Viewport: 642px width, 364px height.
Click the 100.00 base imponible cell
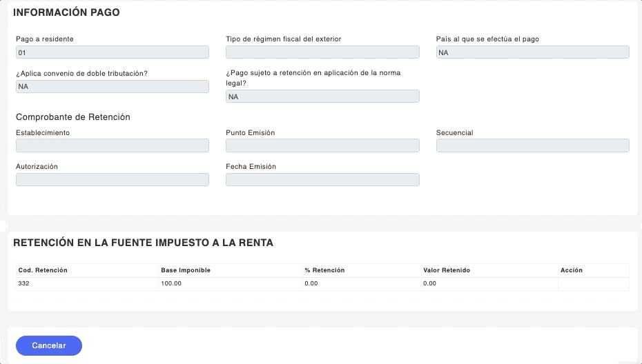click(x=171, y=283)
